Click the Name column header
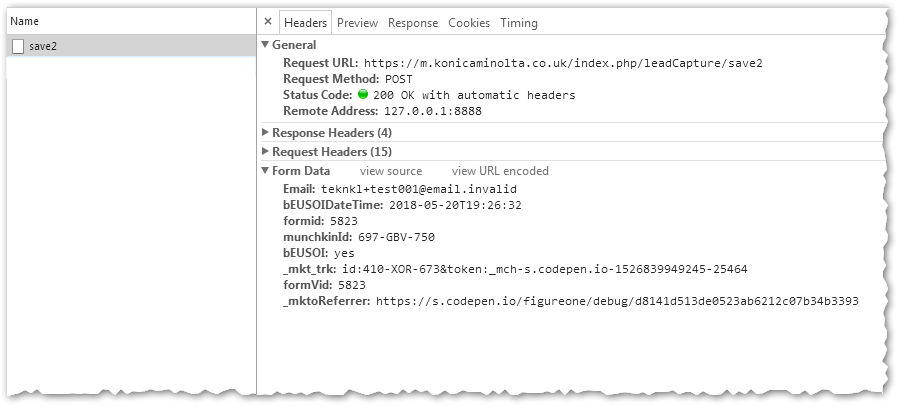 pos(24,20)
